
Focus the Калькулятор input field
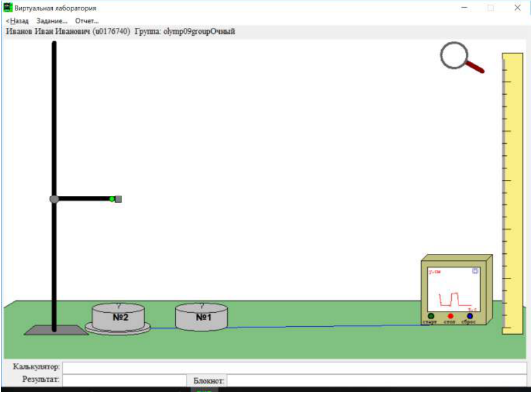click(x=294, y=367)
